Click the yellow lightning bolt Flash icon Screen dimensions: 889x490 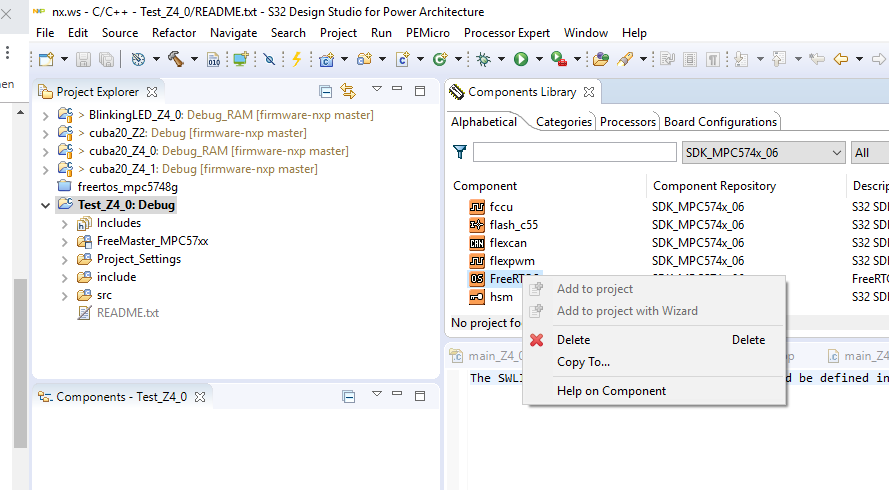[296, 60]
